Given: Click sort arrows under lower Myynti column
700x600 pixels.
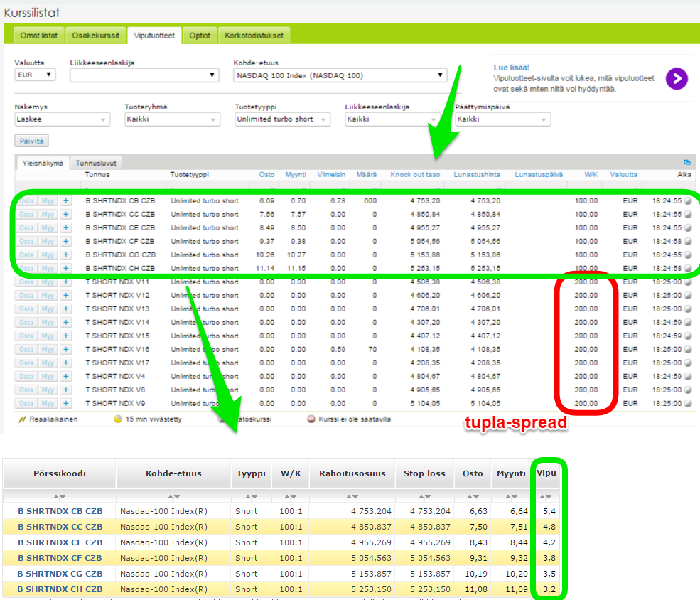Looking at the screenshot, I should 511,496.
